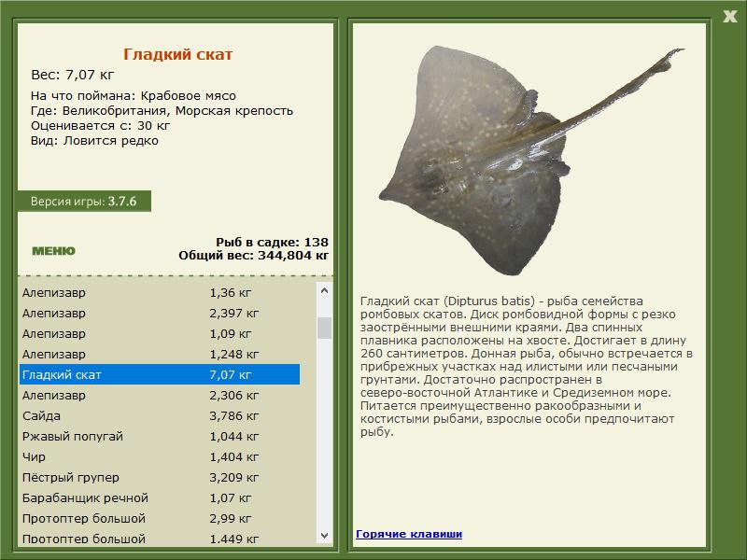Image resolution: width=747 pixels, height=560 pixels.
Task: Click the fish list scroll-up arrow
Action: [325, 290]
